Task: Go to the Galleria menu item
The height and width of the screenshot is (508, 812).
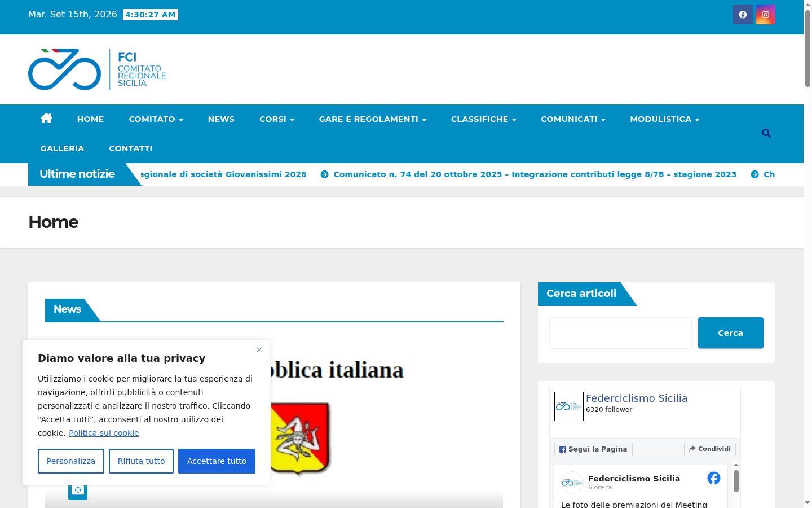Action: [62, 148]
